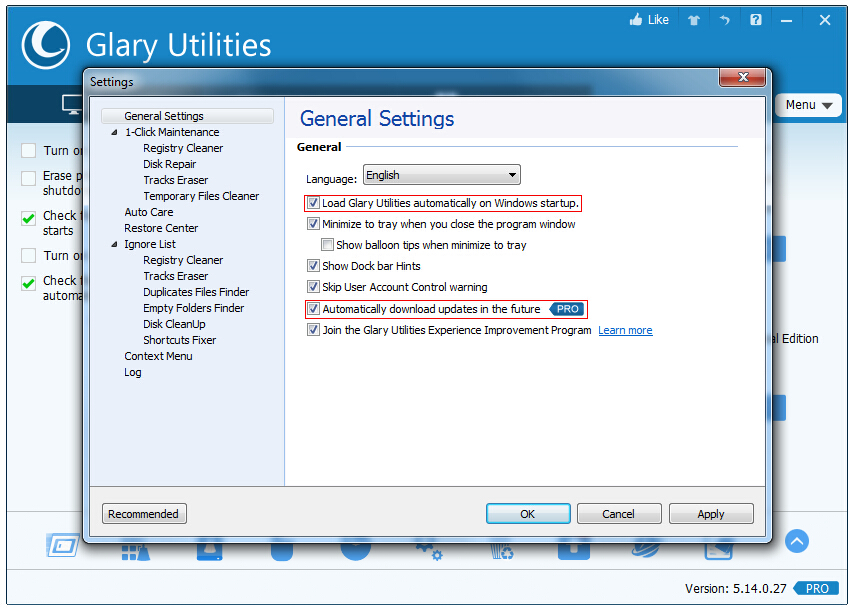Select Tracks Eraser under Ignore List

175,276
